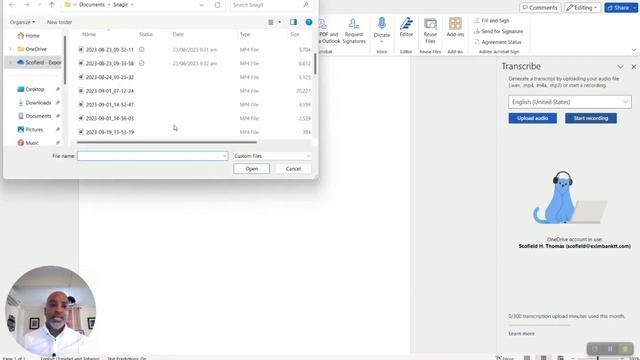Open the Add-ins ribbon button
640x360 pixels.
[x=455, y=27]
